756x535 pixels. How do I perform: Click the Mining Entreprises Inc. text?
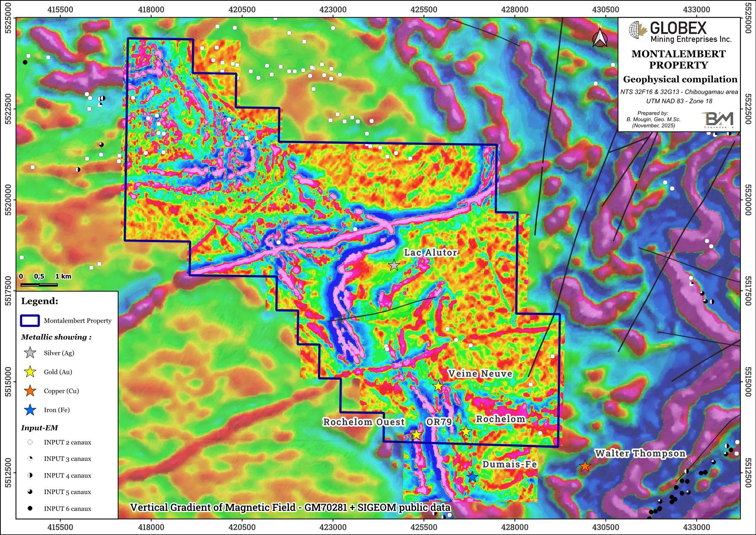pyautogui.click(x=691, y=39)
